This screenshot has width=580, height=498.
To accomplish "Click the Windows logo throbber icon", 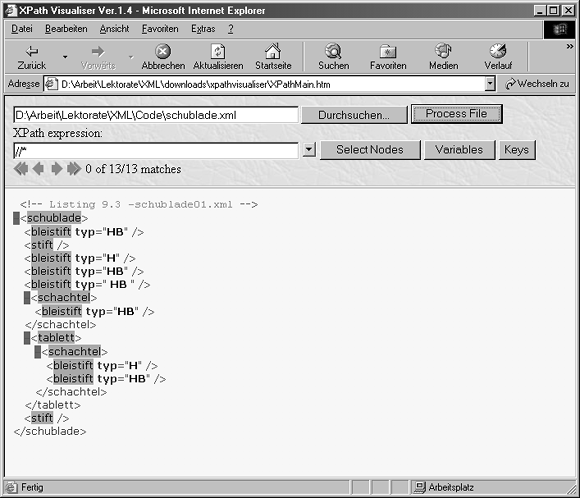I will pos(559,29).
